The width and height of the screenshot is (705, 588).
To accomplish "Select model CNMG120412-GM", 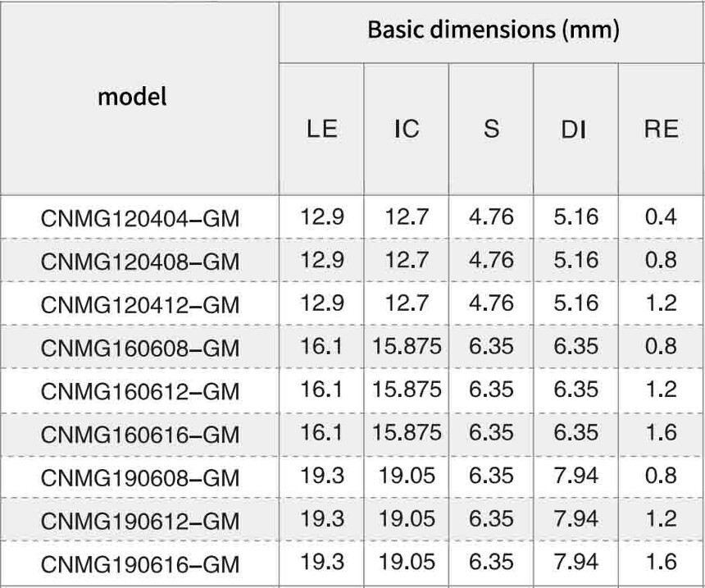I will coord(140,305).
